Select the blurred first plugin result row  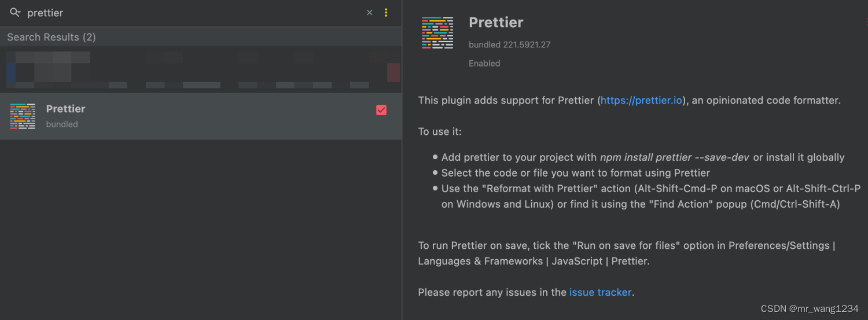click(x=201, y=69)
